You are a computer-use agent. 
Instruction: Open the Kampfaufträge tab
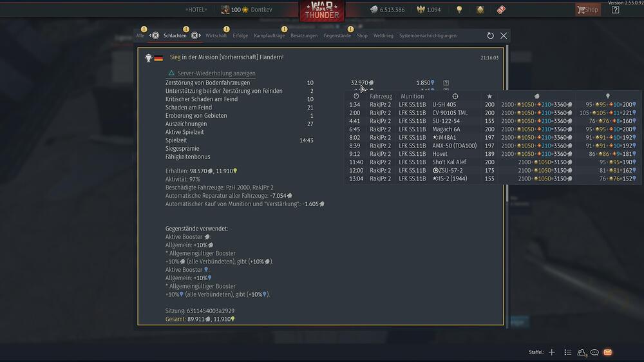click(269, 35)
